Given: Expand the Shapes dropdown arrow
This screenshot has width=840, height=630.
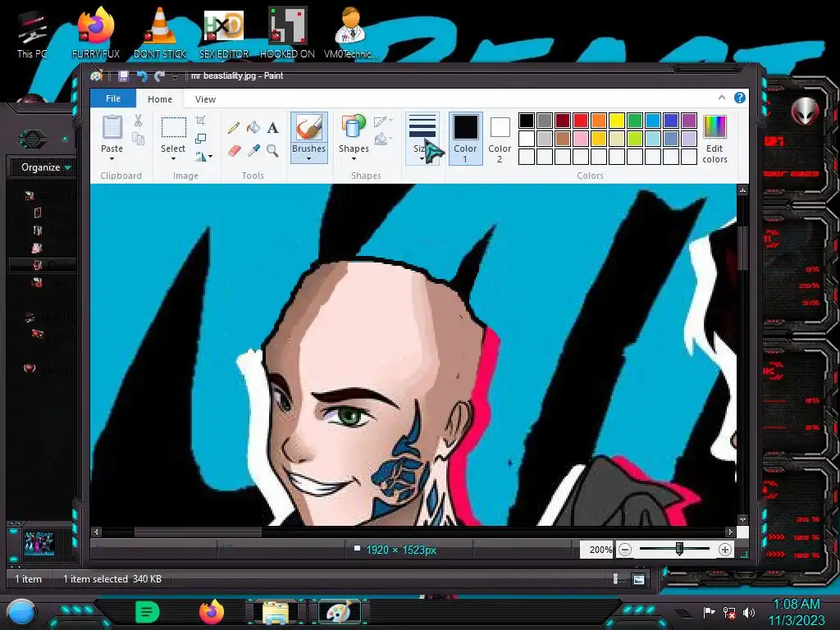Looking at the screenshot, I should pyautogui.click(x=354, y=158).
